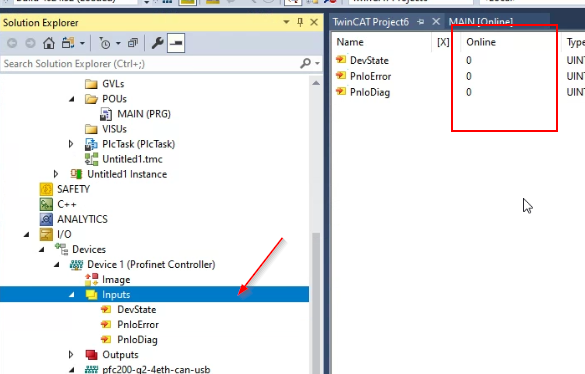Click the Online value of PnIoDiag
The width and height of the screenshot is (585, 374).
coord(469,92)
